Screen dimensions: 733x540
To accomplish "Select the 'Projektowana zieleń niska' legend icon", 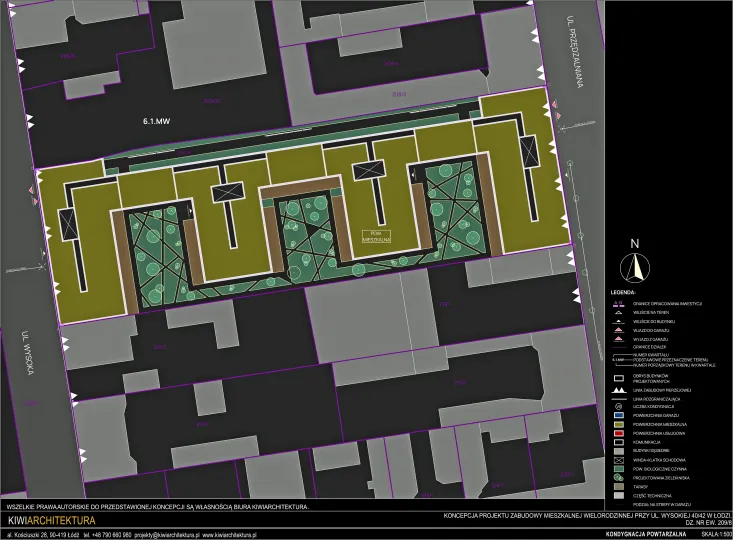I will tap(619, 477).
